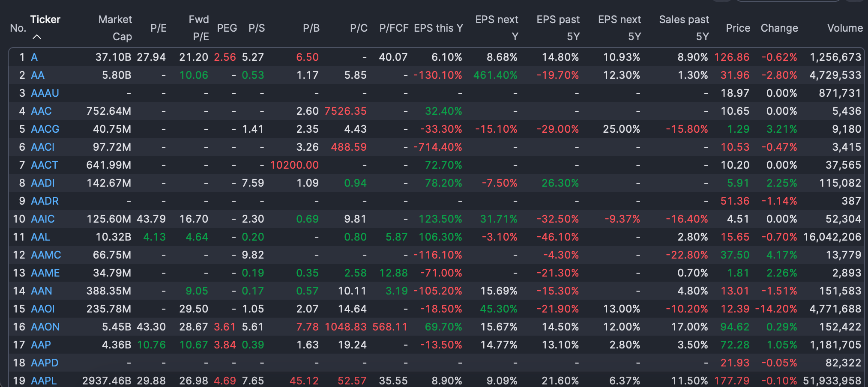The width and height of the screenshot is (868, 387).
Task: Open the AAON ticker link
Action: (x=45, y=327)
